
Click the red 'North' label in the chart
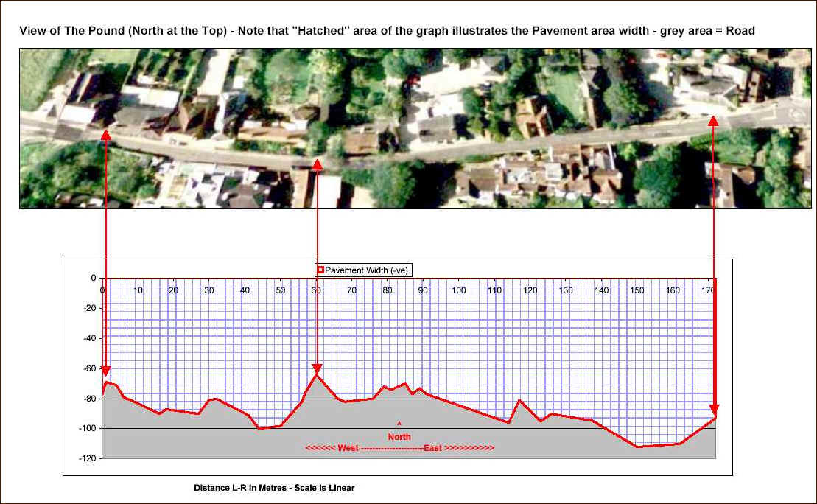[399, 437]
